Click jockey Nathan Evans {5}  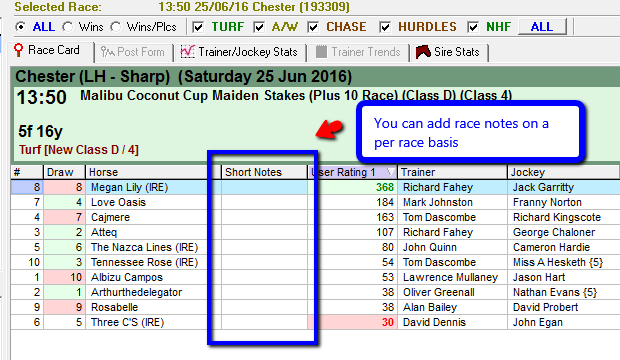point(555,292)
